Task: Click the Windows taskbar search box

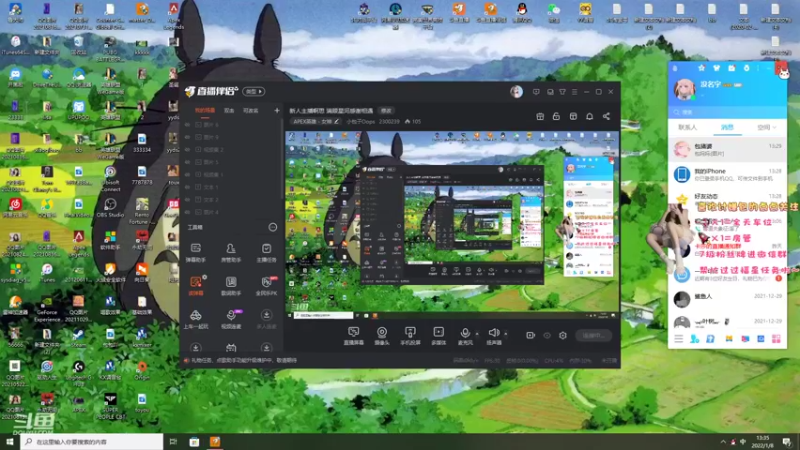Action: click(92, 441)
